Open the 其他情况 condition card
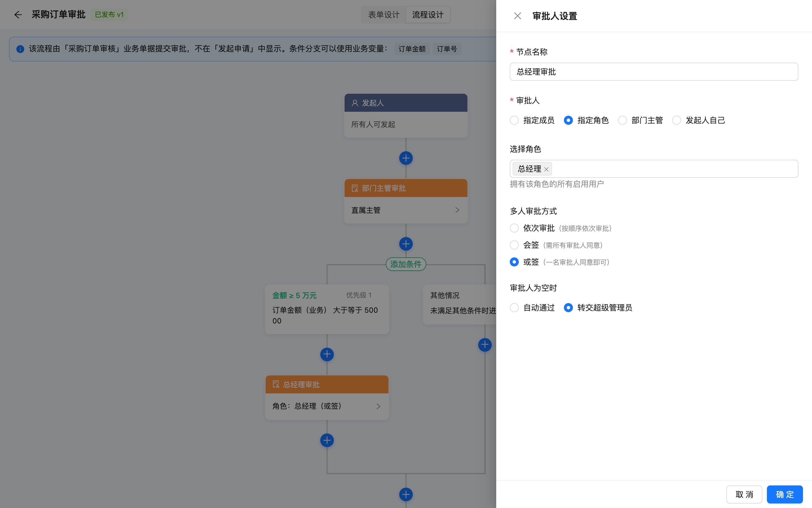 coord(460,305)
